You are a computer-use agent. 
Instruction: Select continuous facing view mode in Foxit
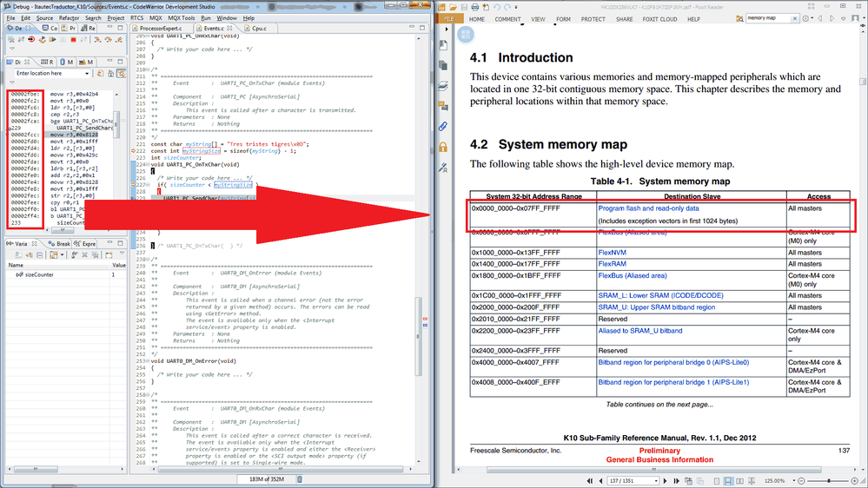tap(752, 481)
